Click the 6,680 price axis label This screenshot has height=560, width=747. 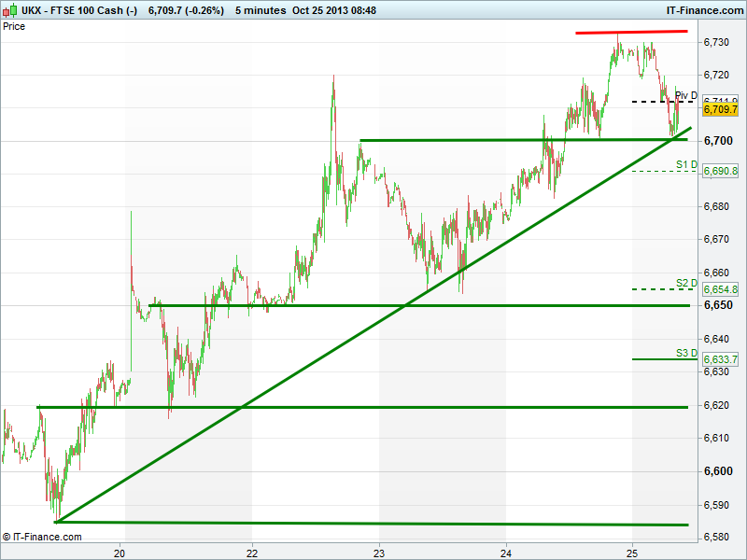[716, 206]
